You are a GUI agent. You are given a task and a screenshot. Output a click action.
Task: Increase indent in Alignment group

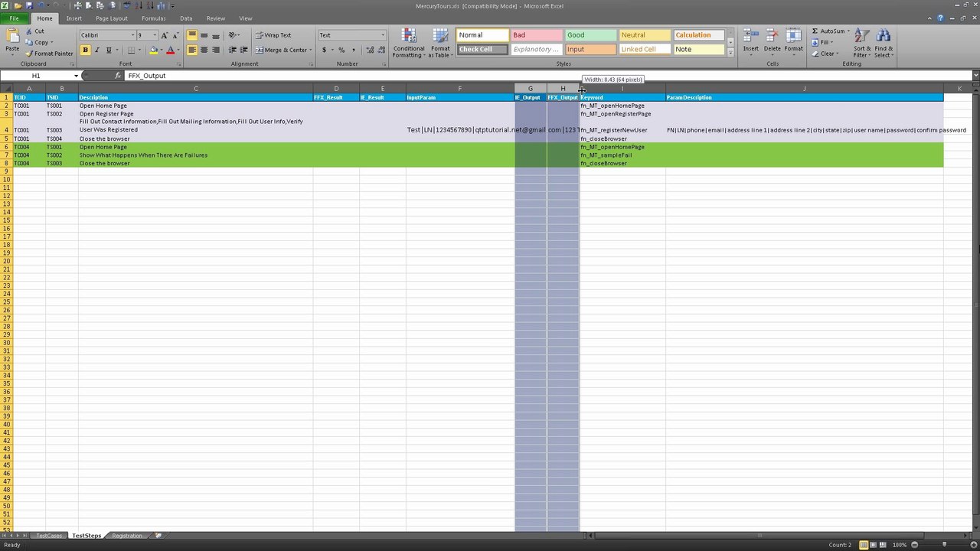click(243, 50)
